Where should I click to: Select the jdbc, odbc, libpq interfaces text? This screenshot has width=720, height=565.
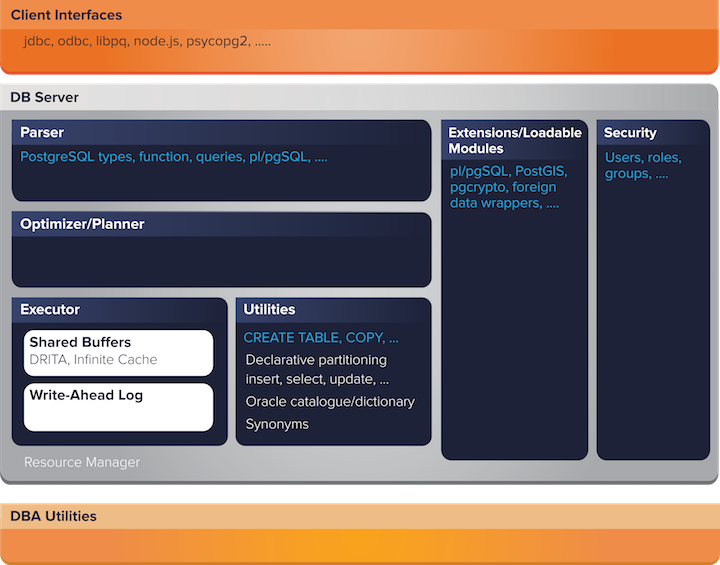[147, 42]
